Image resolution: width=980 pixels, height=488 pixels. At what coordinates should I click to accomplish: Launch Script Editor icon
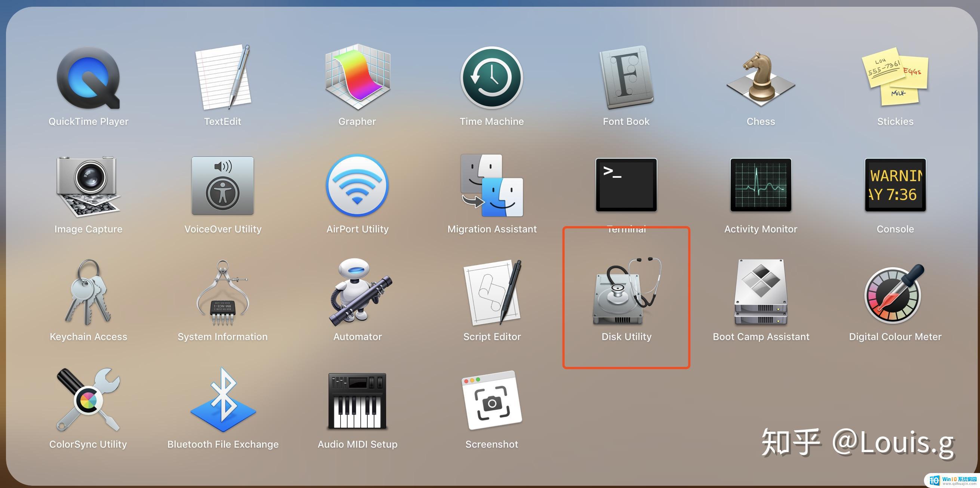click(492, 292)
